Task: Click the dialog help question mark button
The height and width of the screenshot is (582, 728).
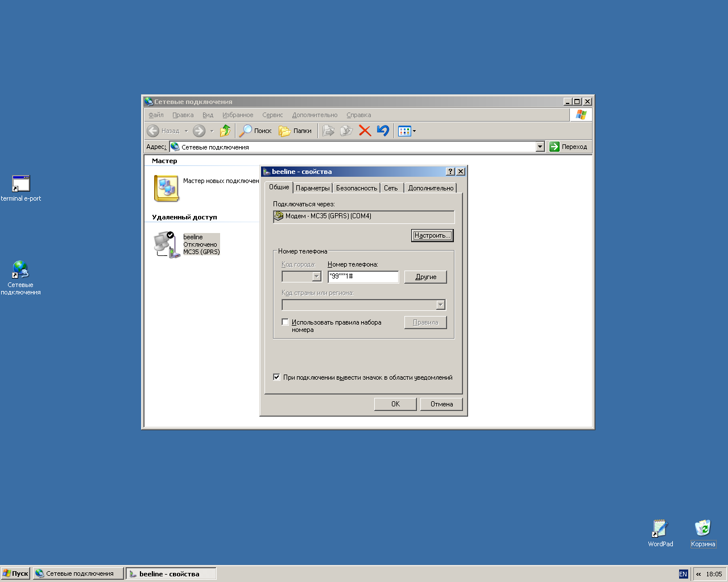Action: pyautogui.click(x=450, y=172)
